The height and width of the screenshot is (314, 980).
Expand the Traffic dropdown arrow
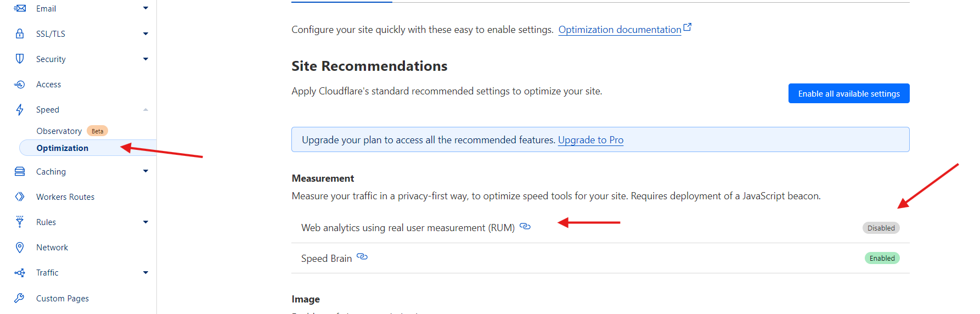tap(145, 272)
